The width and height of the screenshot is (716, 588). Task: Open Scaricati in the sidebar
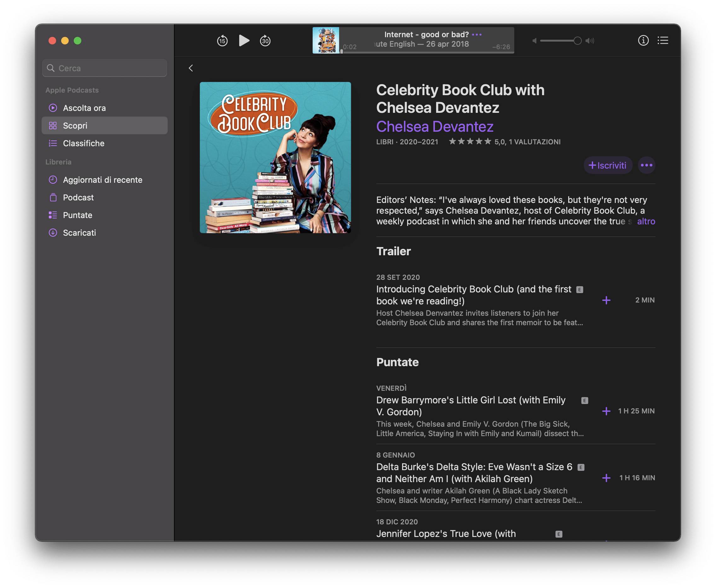point(105,233)
